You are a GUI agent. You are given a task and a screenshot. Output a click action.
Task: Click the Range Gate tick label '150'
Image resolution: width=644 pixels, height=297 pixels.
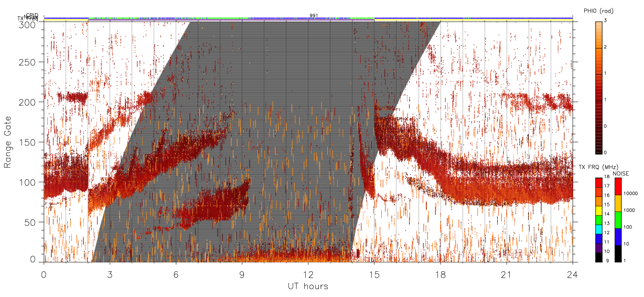click(28, 142)
